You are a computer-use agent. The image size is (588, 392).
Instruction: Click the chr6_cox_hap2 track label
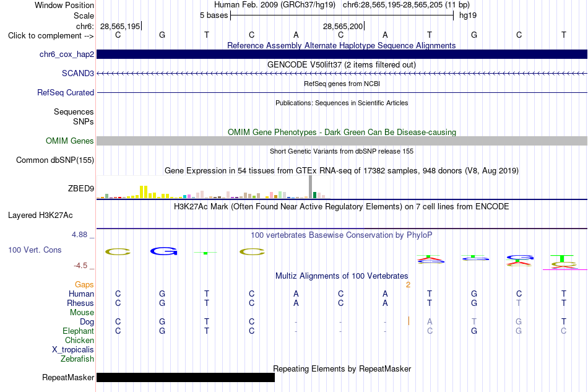point(67,54)
